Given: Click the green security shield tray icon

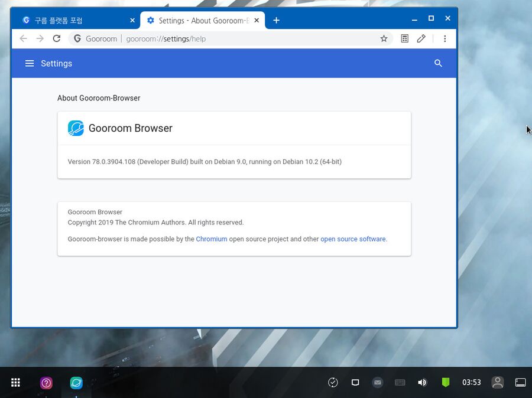Looking at the screenshot, I should click(446, 383).
